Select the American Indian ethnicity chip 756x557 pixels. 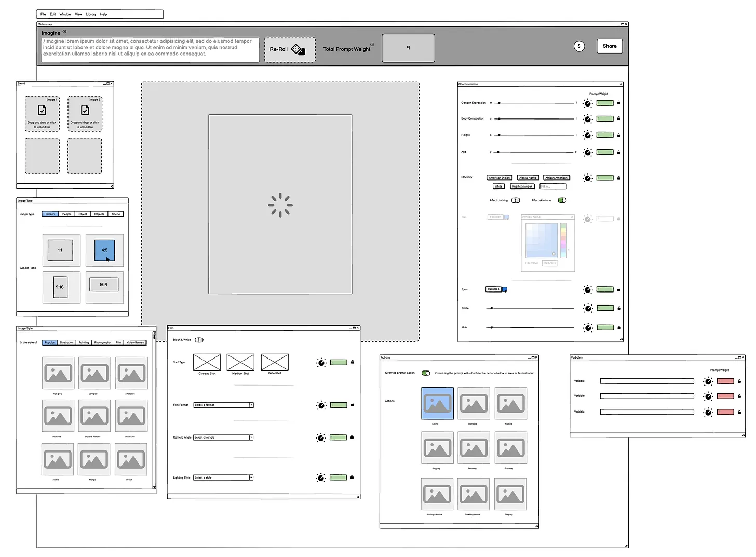[500, 178]
